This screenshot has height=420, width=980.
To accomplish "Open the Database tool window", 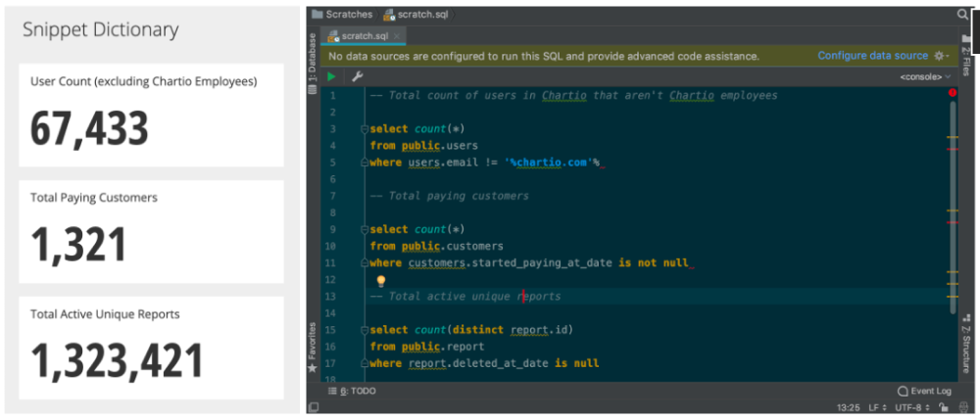I will click(x=314, y=64).
